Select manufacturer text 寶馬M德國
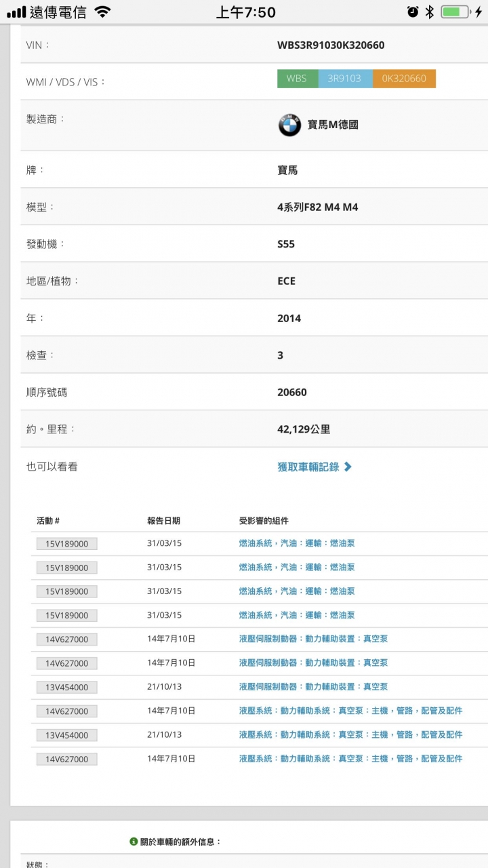This screenshot has width=488, height=868. [333, 125]
